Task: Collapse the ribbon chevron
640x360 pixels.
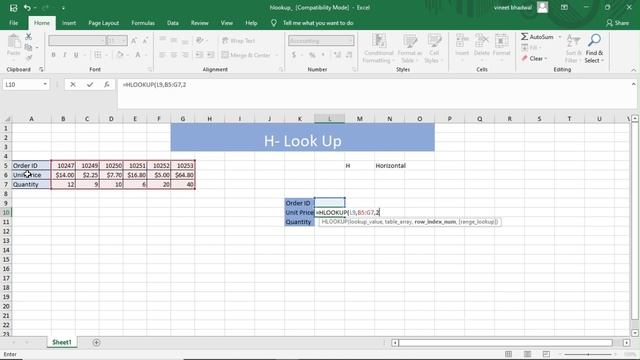Action: (x=633, y=70)
